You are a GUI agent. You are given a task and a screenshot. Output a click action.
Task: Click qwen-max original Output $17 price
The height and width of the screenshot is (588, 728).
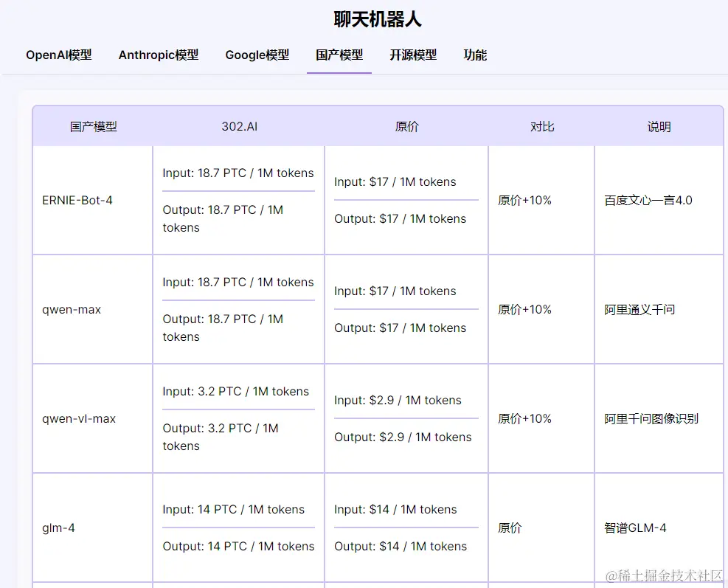pyautogui.click(x=401, y=328)
